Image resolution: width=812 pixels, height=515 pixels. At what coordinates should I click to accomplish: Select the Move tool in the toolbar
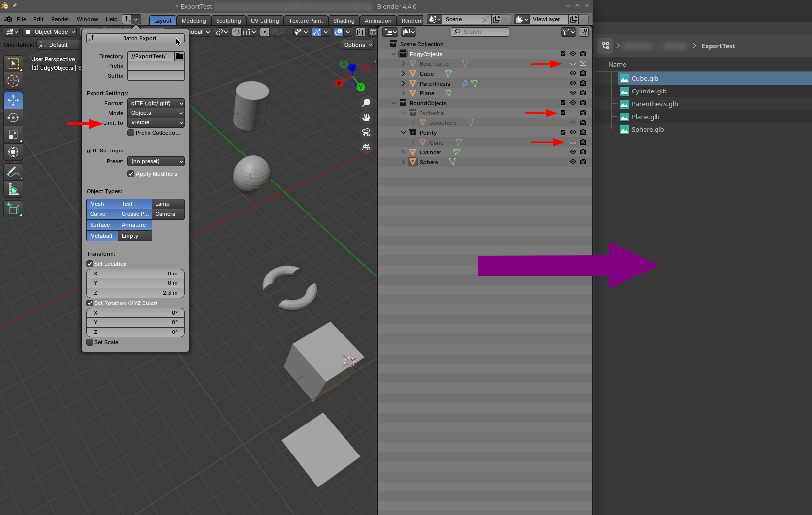[x=13, y=100]
